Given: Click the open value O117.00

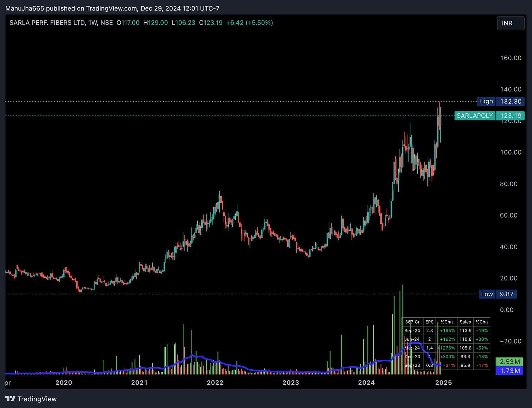Looking at the screenshot, I should [x=128, y=23].
